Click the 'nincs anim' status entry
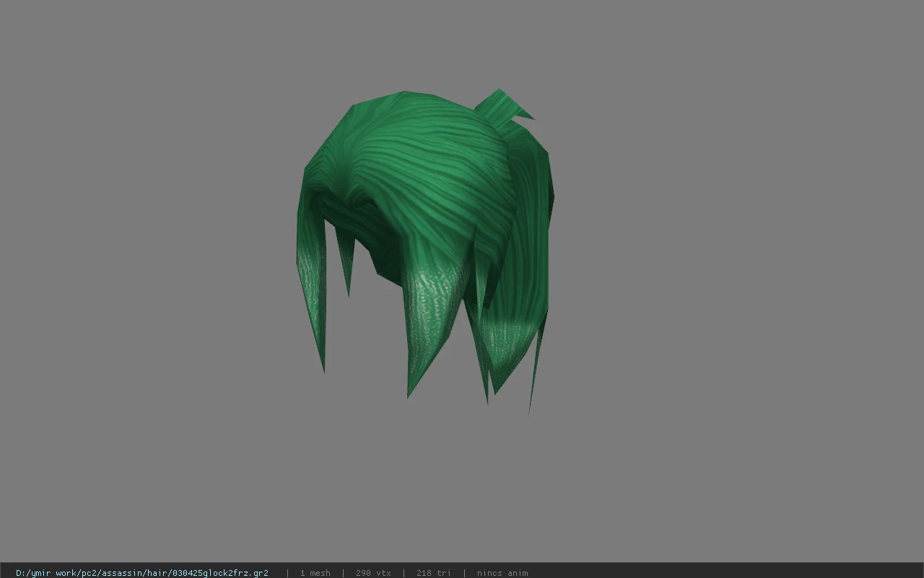 [502, 573]
